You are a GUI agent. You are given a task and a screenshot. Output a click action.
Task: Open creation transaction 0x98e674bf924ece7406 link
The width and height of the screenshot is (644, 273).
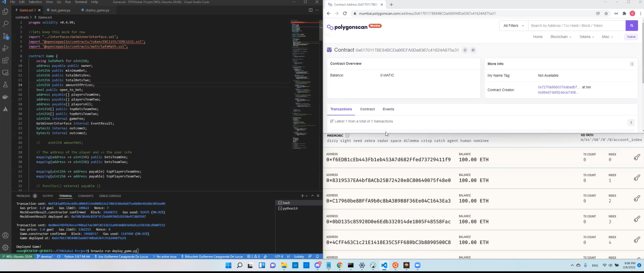click(x=558, y=92)
